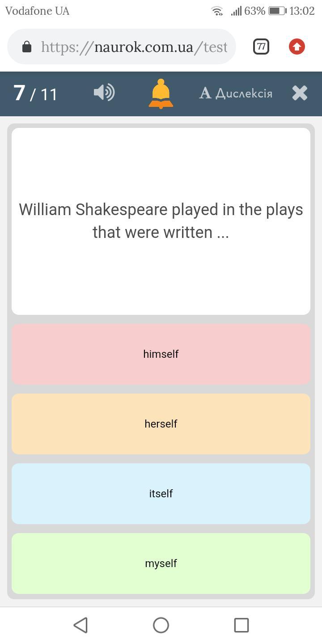322x644 pixels.
Task: Tap the red upload arrow icon
Action: (x=297, y=47)
